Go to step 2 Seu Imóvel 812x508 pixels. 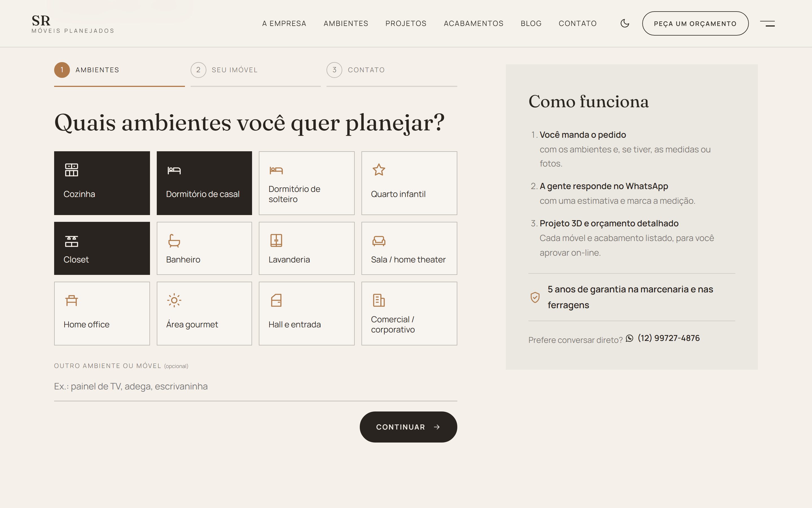coord(255,74)
